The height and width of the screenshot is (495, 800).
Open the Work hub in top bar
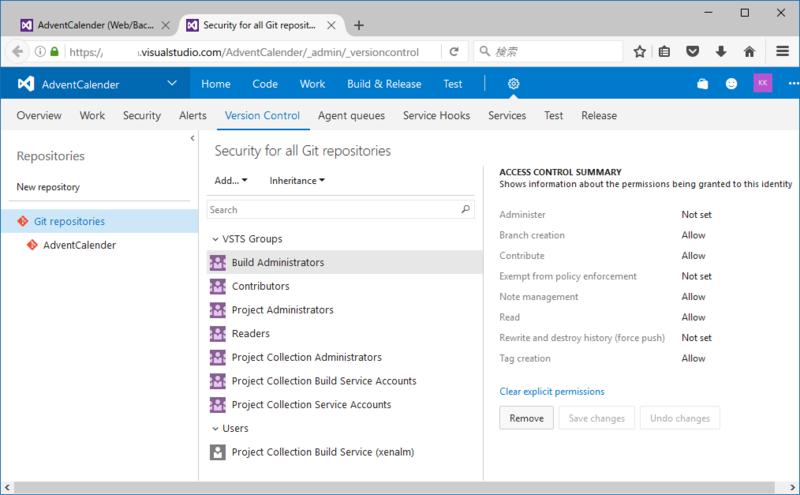pos(312,84)
